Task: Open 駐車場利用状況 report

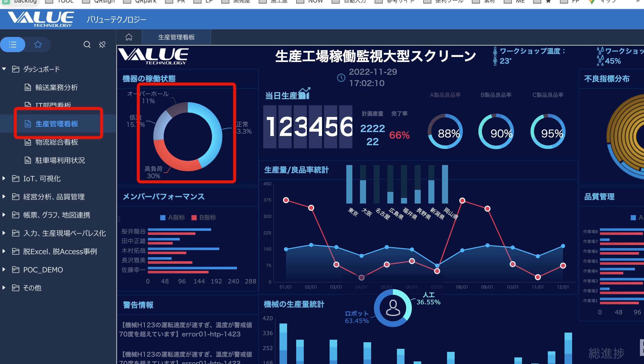Action: click(60, 160)
